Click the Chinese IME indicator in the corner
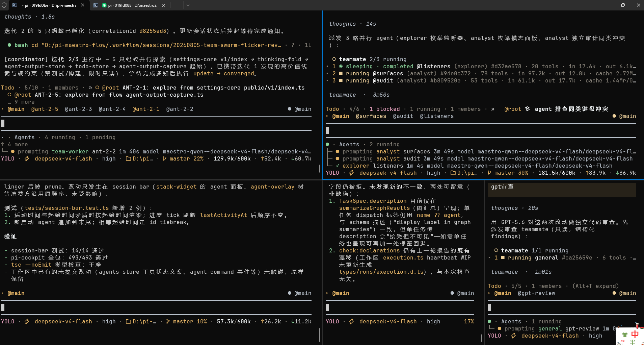The height and width of the screenshot is (345, 644). 635,334
